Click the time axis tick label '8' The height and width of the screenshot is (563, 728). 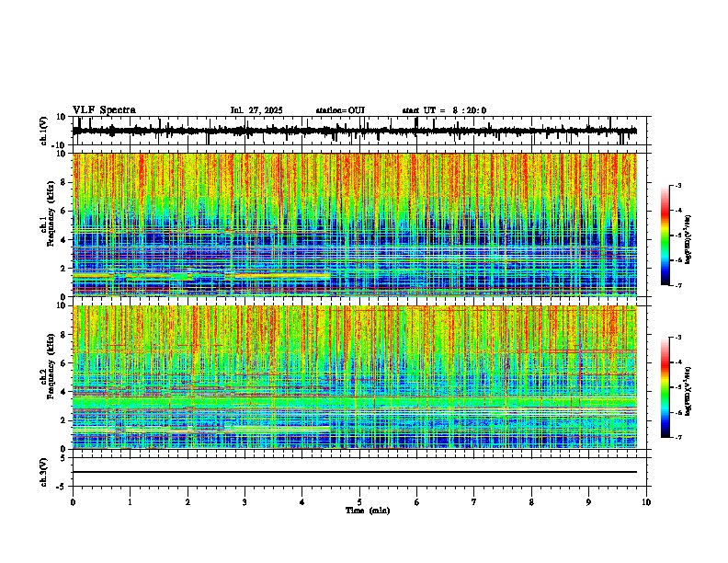(531, 502)
